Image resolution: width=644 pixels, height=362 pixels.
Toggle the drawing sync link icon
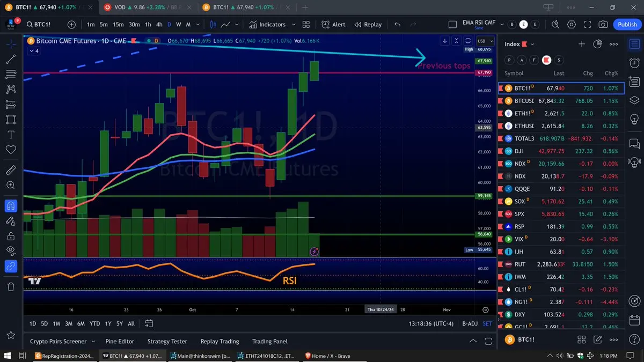[11, 265]
